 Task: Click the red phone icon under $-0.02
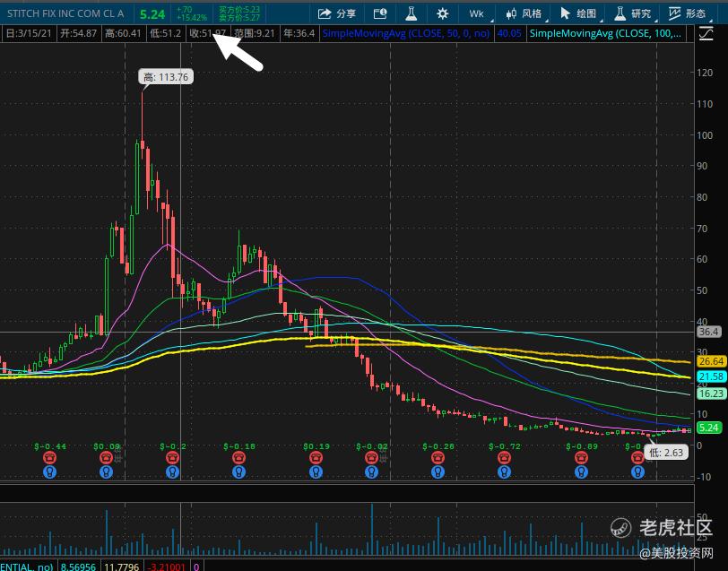pos(371,458)
